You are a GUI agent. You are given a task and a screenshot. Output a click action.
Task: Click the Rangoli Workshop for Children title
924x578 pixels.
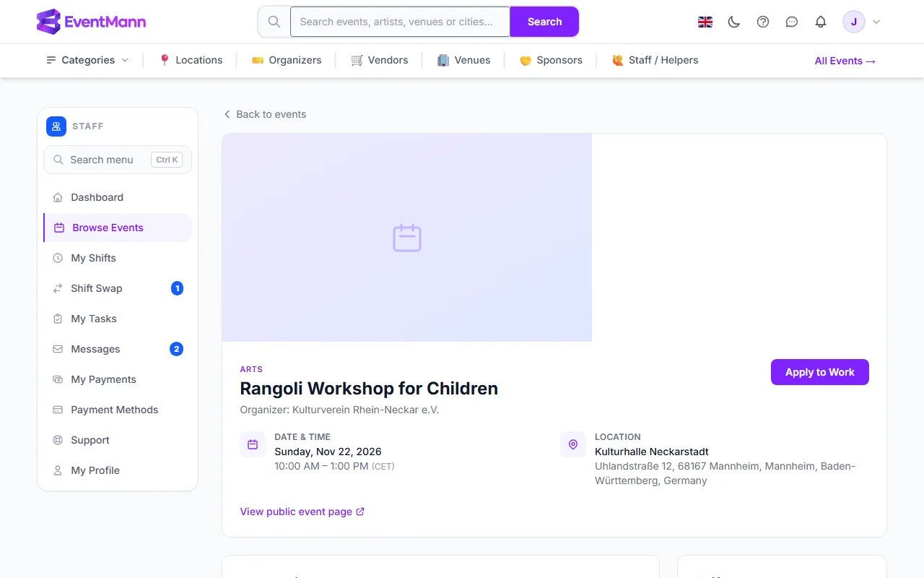[369, 388]
